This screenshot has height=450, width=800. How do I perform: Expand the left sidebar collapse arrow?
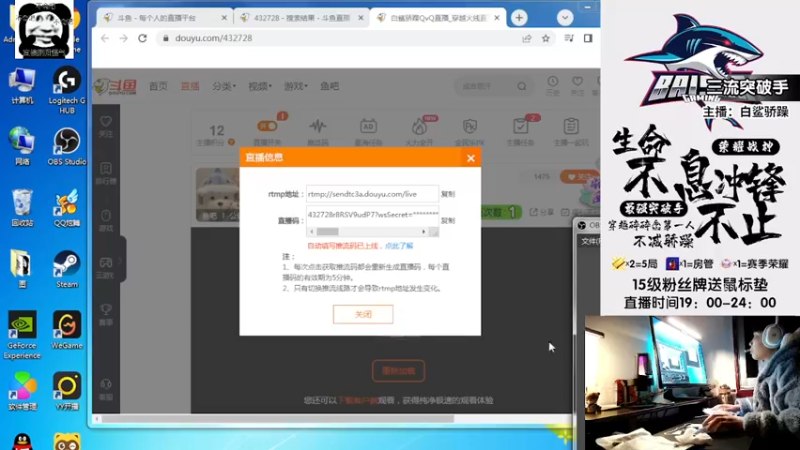(121, 261)
